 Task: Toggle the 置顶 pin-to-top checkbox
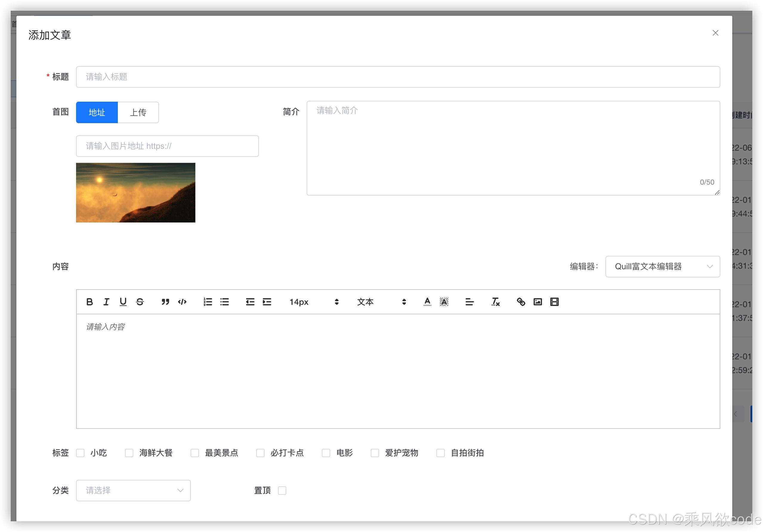(x=282, y=491)
